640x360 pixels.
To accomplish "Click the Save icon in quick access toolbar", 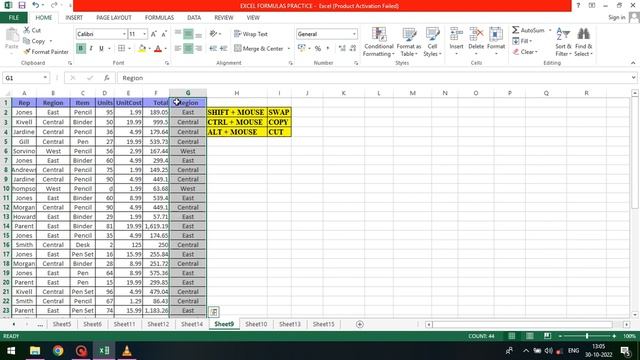I will (x=22, y=6).
